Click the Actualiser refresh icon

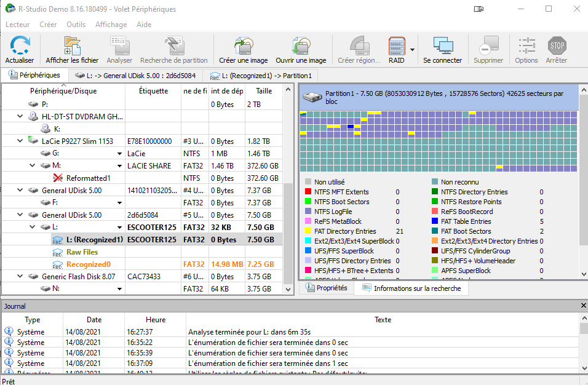point(20,46)
